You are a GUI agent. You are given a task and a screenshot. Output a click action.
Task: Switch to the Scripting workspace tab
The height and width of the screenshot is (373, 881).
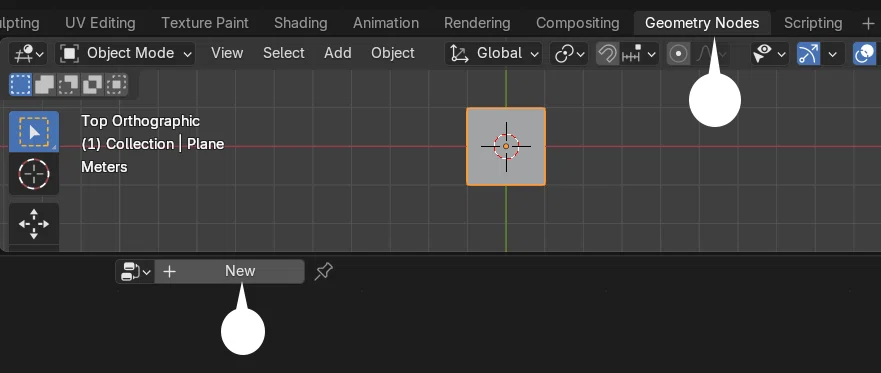(x=813, y=23)
